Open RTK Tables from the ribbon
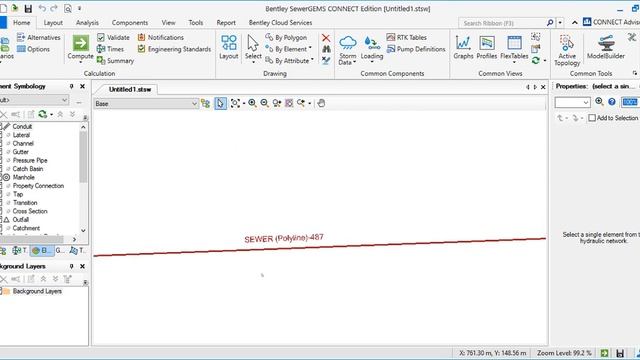640x360 pixels. (406, 37)
